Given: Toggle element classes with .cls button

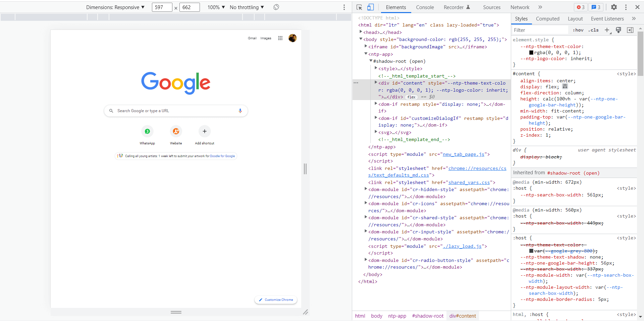Looking at the screenshot, I should (594, 30).
